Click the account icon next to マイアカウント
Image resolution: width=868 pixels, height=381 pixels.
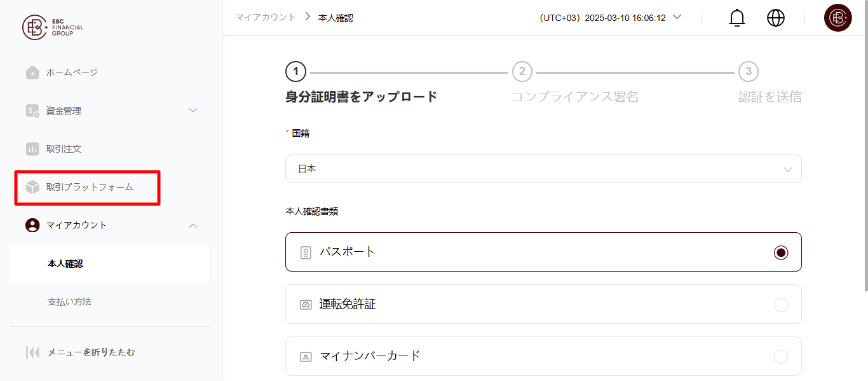click(32, 225)
